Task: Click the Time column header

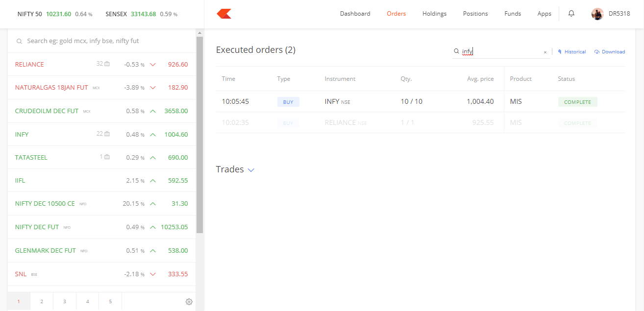Action: coord(228,79)
